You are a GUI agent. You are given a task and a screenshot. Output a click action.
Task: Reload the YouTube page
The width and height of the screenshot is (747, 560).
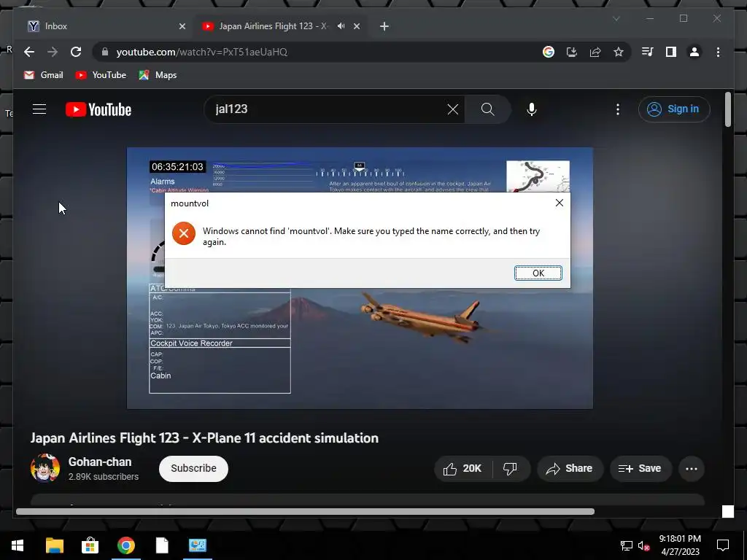tap(76, 52)
